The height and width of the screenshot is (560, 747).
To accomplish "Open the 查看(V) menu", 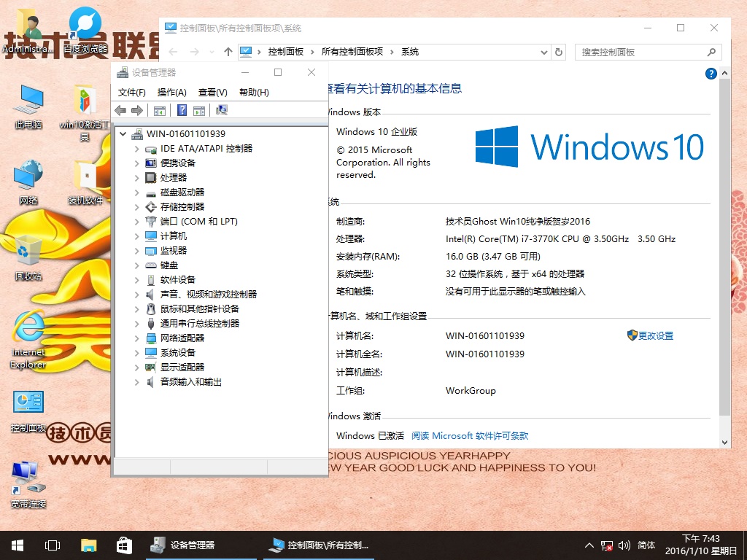I will pos(213,93).
